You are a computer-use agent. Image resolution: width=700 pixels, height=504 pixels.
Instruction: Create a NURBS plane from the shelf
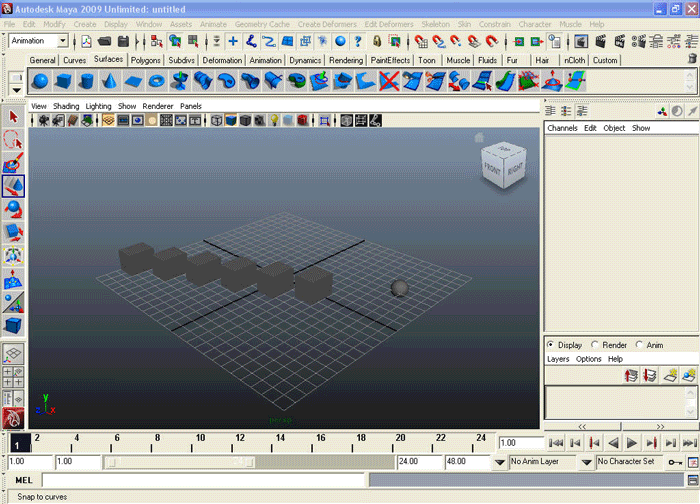(133, 81)
